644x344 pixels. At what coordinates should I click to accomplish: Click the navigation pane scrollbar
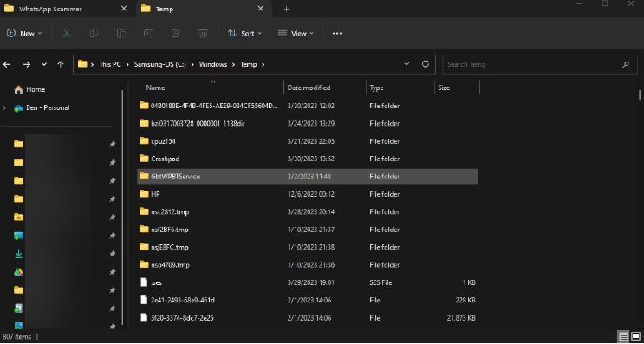pos(122,207)
